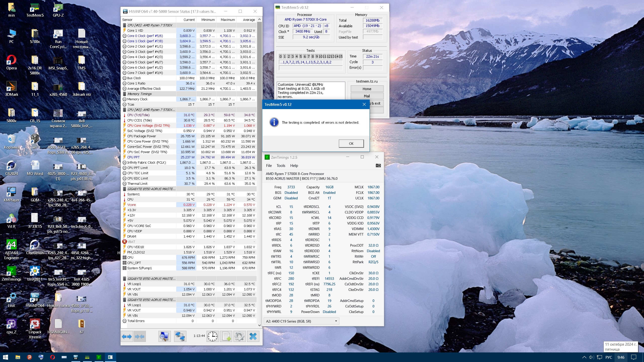Viewport: 644px width, 362px height.
Task: Show hidden tray icons chevron
Action: click(x=584, y=357)
